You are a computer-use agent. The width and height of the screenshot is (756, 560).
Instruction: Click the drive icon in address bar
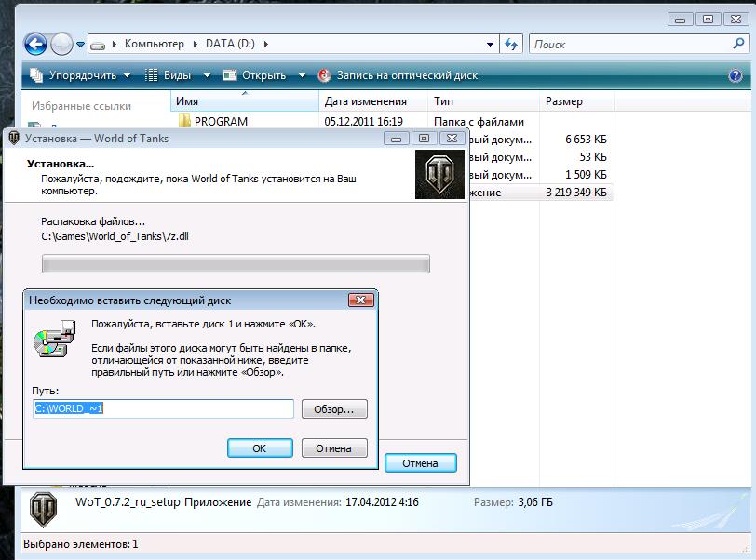[98, 45]
